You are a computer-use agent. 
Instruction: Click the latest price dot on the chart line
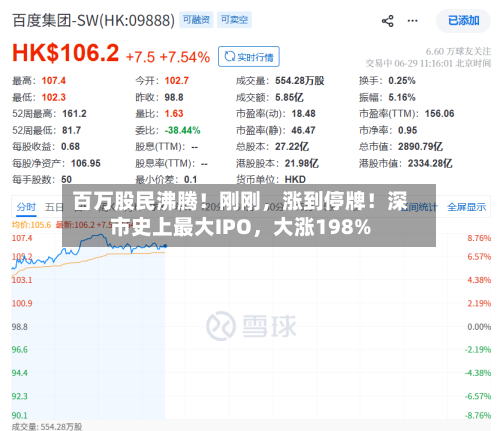point(165,246)
